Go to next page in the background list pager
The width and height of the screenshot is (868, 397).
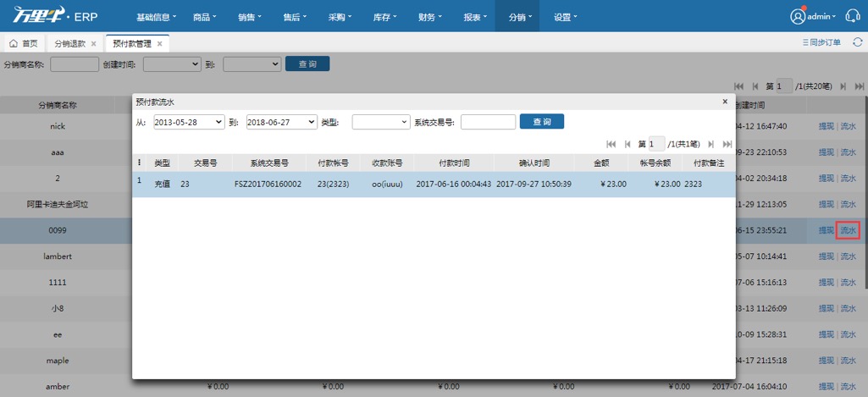pos(843,86)
